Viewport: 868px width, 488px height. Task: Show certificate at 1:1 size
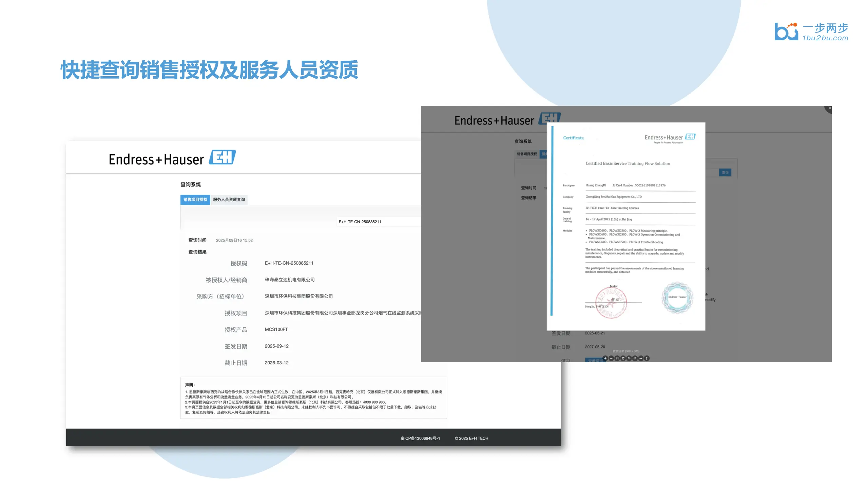click(617, 358)
